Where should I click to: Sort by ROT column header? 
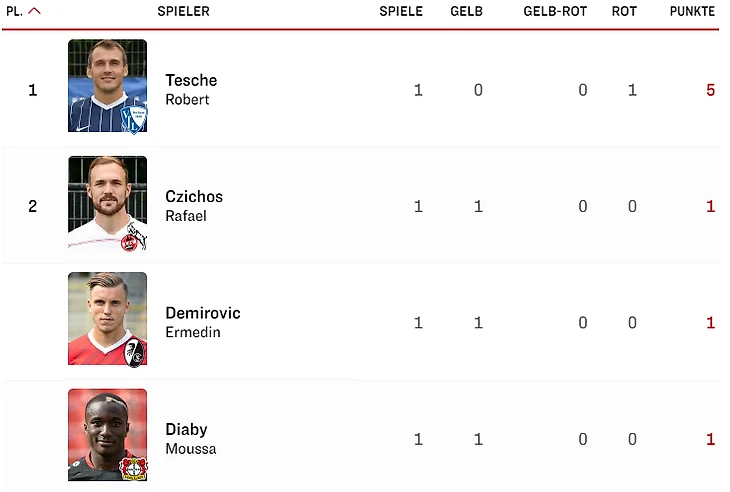point(625,12)
